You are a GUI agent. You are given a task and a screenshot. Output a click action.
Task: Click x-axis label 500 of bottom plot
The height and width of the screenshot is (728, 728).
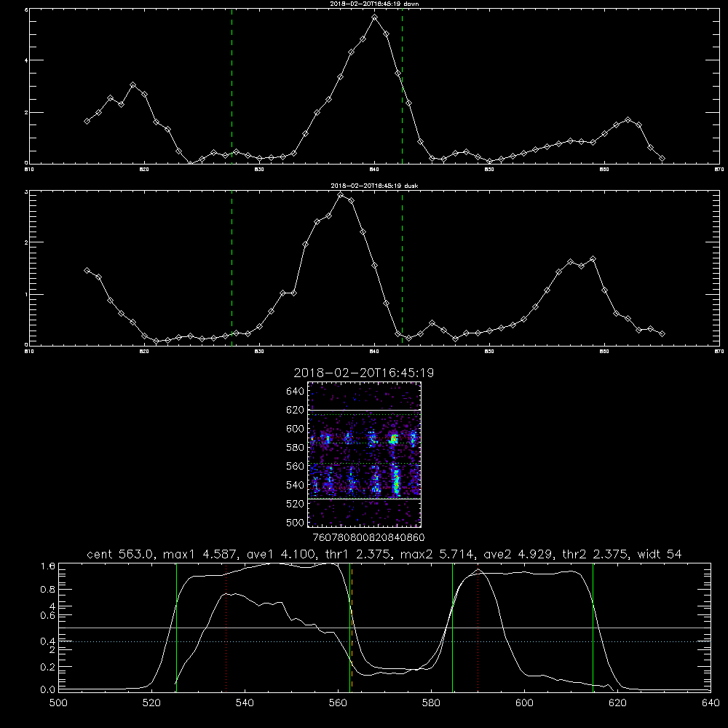(58, 703)
